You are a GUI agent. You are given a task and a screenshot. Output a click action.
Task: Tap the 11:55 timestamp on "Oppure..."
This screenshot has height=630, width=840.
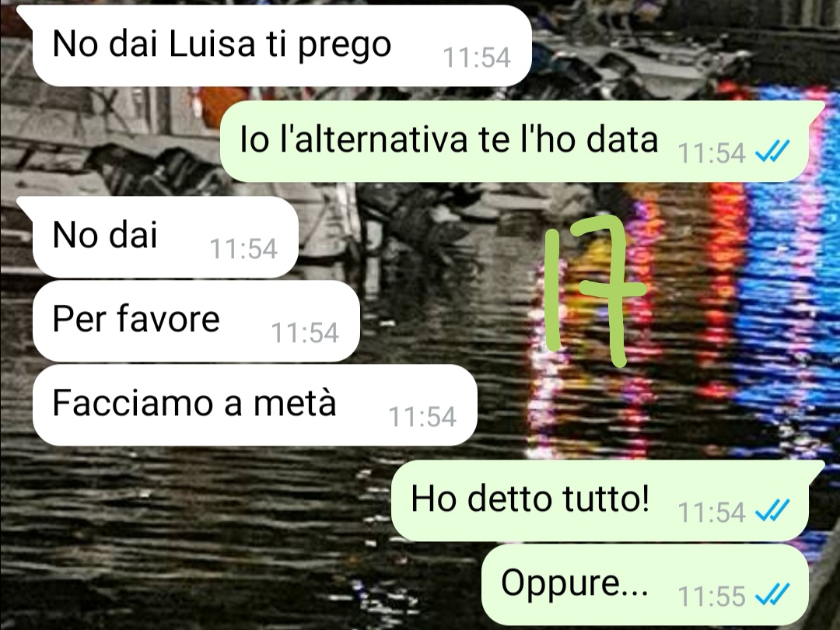point(712,596)
